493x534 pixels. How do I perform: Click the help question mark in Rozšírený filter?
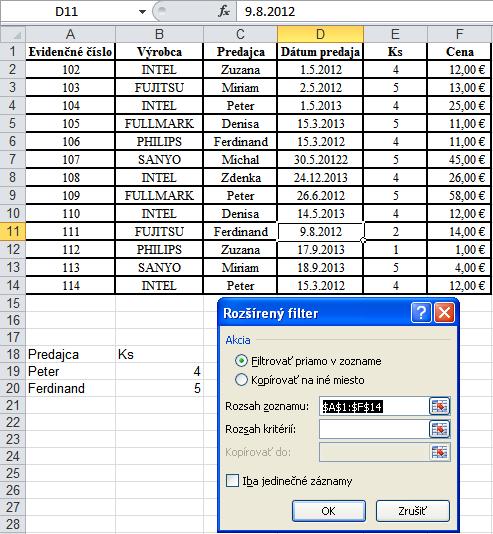pos(421,312)
